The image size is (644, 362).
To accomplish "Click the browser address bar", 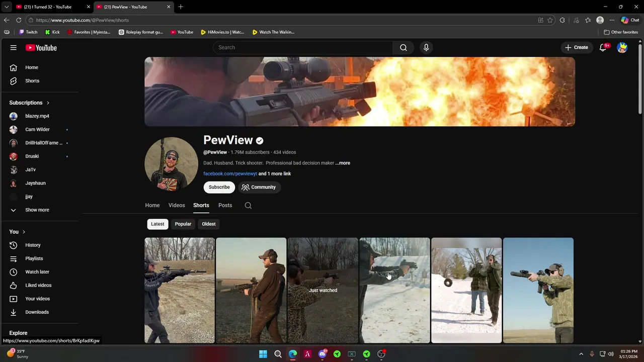I will click(282, 20).
